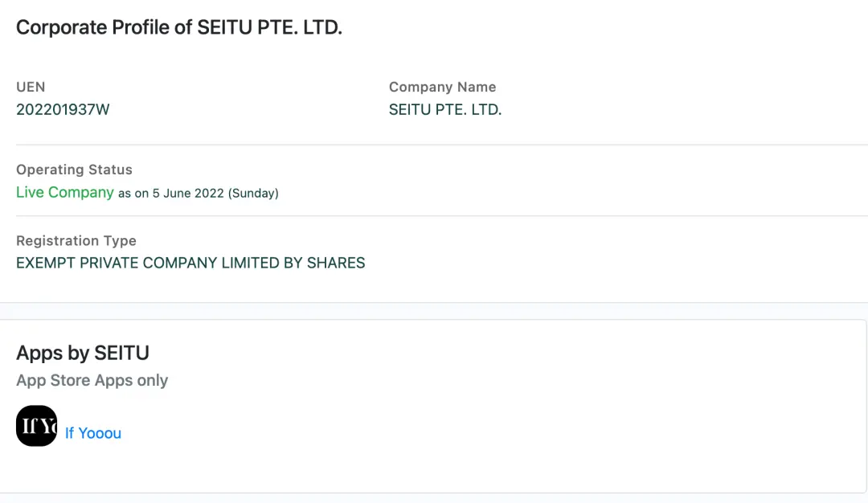Click the Corporate Profile page heading
Viewport: 868px width, 503px height.
coord(179,27)
